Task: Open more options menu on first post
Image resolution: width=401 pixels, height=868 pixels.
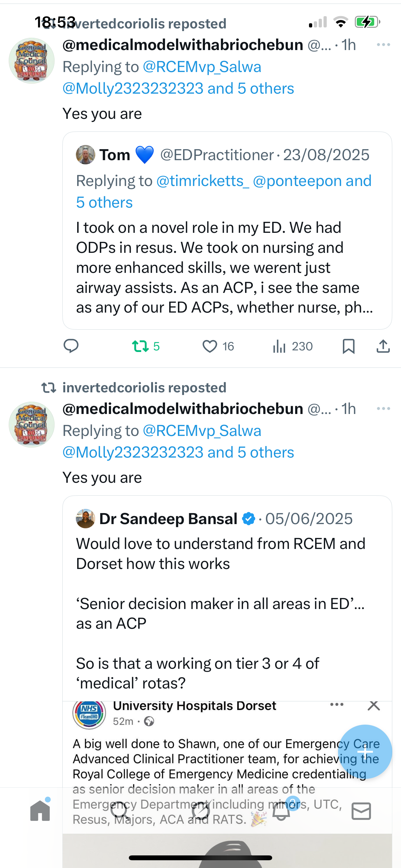Action: pyautogui.click(x=383, y=45)
